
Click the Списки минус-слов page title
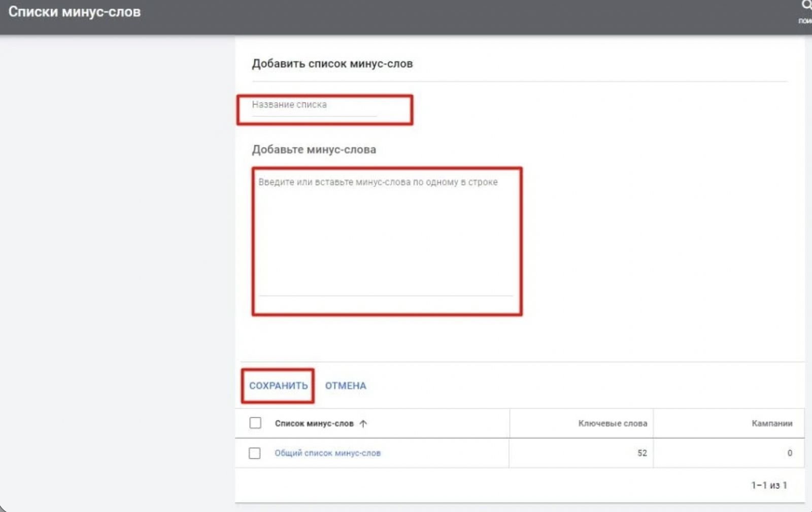coord(75,12)
